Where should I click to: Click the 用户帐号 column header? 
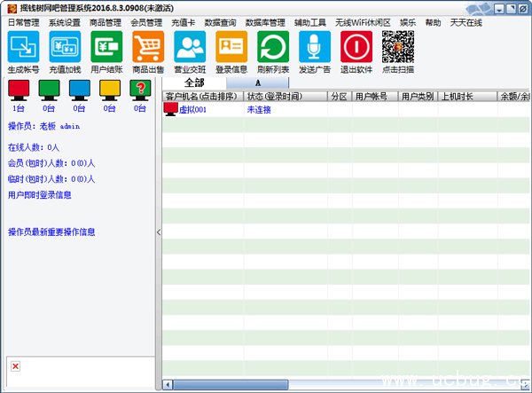point(375,97)
